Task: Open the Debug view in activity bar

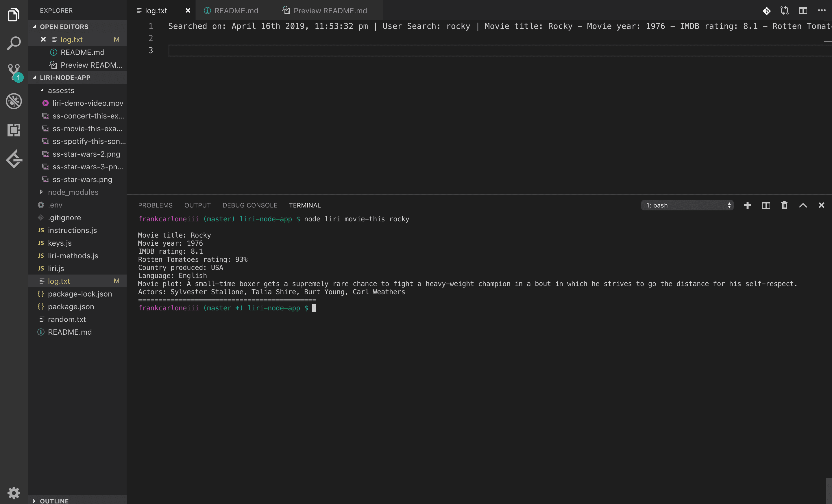Action: pyautogui.click(x=14, y=101)
